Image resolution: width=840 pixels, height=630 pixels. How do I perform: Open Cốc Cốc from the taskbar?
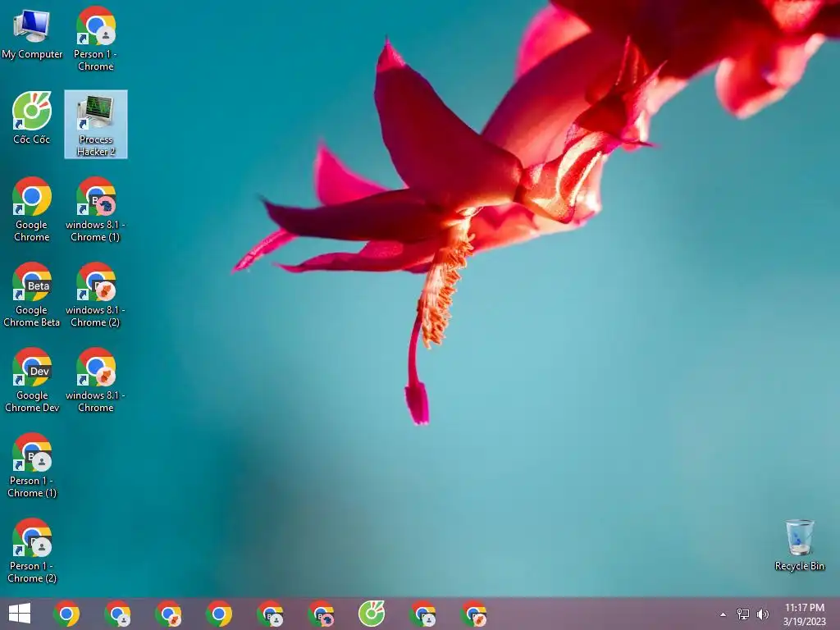coord(372,614)
